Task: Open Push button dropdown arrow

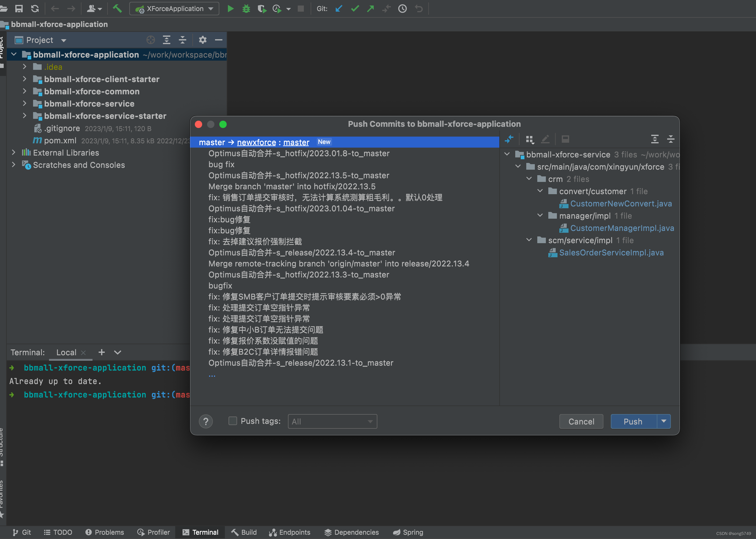Action: point(664,421)
